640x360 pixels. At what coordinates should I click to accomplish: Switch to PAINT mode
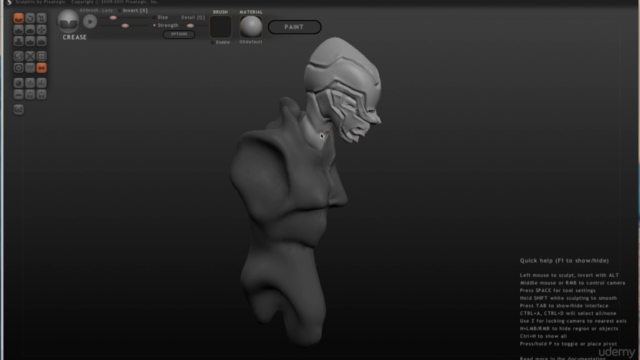(294, 27)
